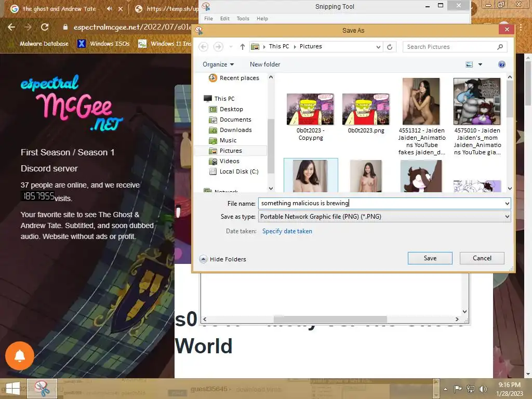532x399 pixels.
Task: Click the Snipping Tool taskbar icon
Action: [x=42, y=389]
